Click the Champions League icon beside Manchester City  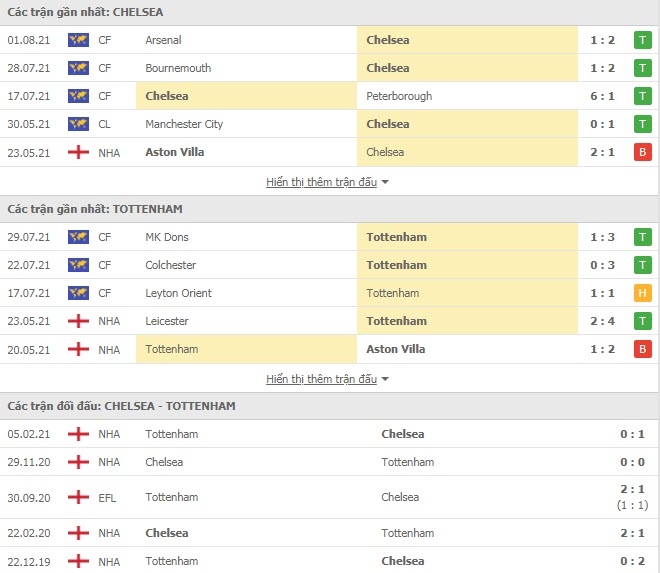[x=78, y=124]
